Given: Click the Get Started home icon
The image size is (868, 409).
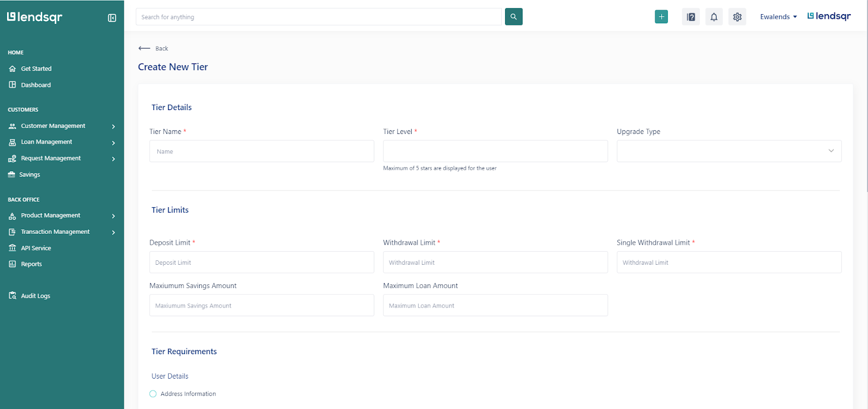Looking at the screenshot, I should (x=12, y=69).
